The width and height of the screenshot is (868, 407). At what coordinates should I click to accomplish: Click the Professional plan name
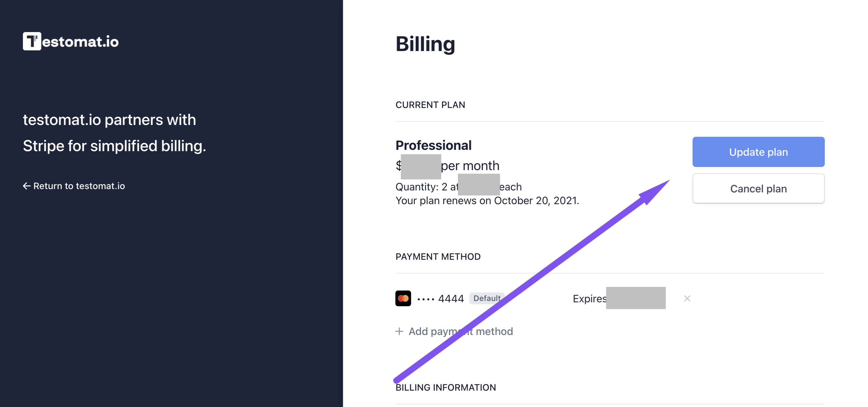coord(433,145)
